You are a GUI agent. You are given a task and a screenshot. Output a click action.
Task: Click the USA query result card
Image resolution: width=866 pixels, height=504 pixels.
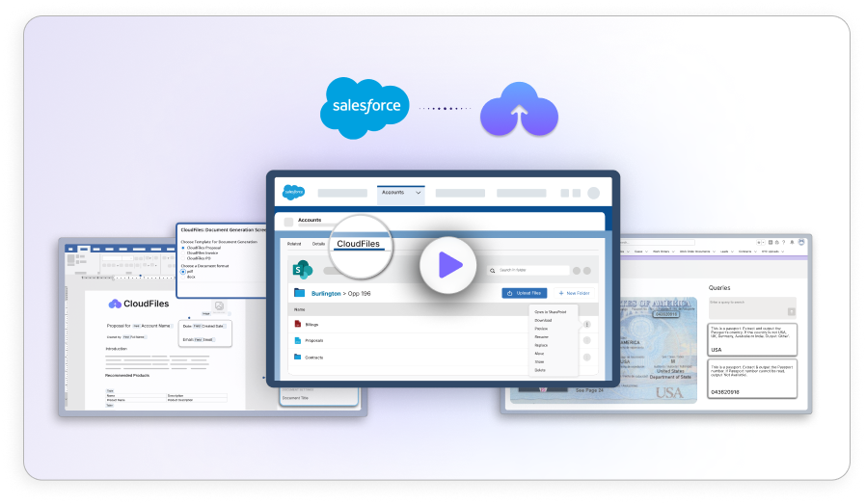pyautogui.click(x=753, y=339)
